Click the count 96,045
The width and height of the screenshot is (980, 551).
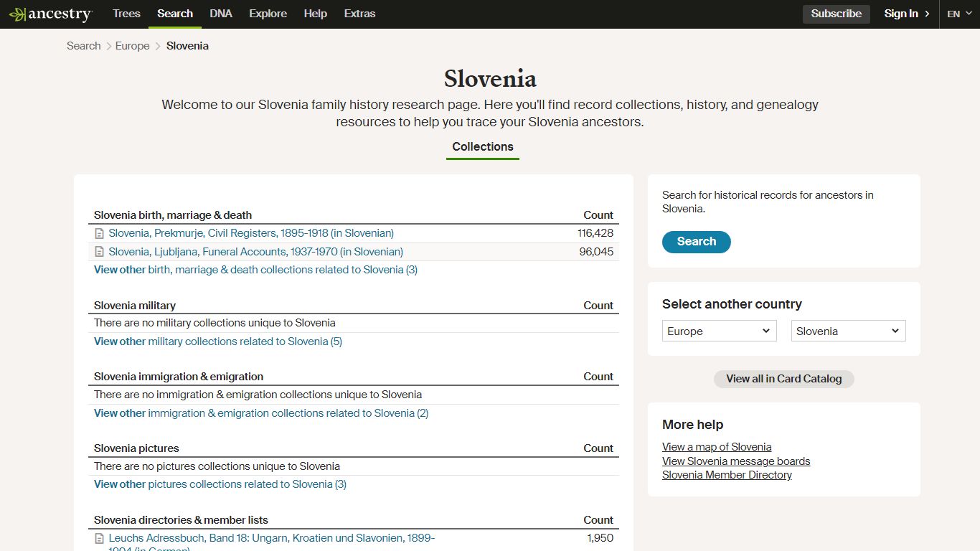click(x=596, y=252)
